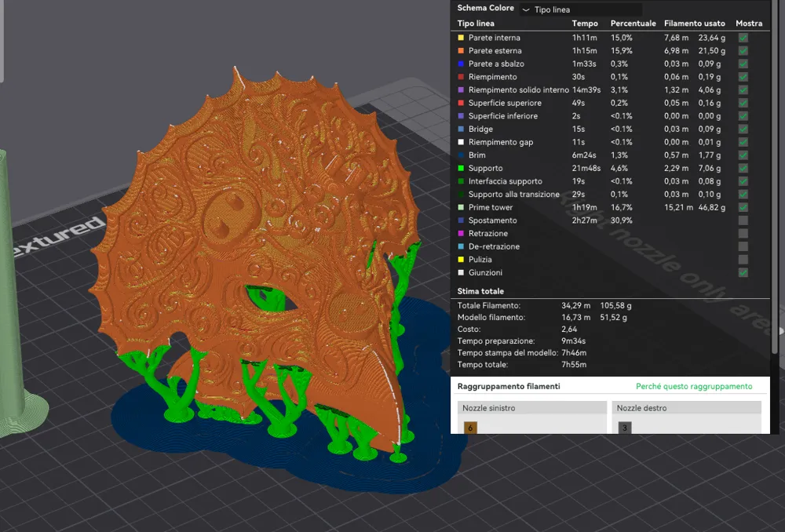This screenshot has height=532, width=785.
Task: Select the Riempimento solido interno label
Action: coord(519,89)
